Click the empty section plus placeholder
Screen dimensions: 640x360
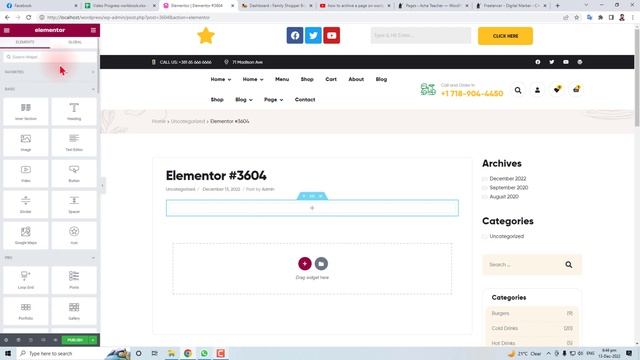(x=312, y=208)
